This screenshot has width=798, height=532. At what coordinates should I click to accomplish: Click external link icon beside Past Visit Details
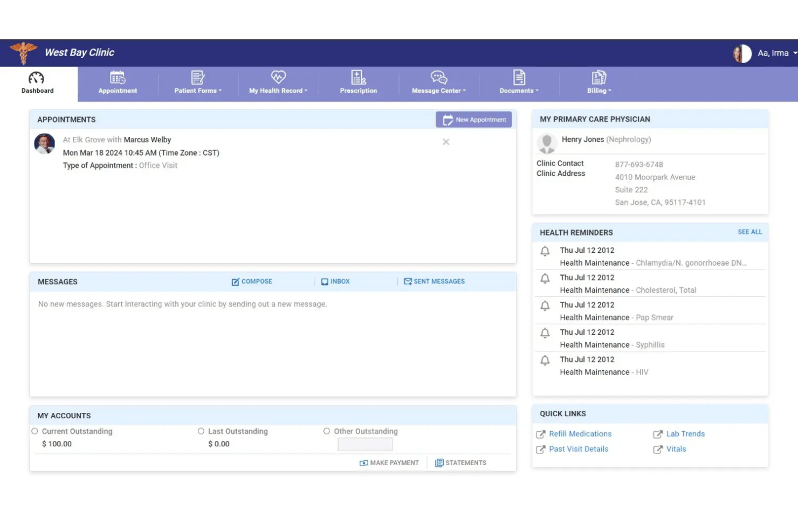(x=541, y=450)
